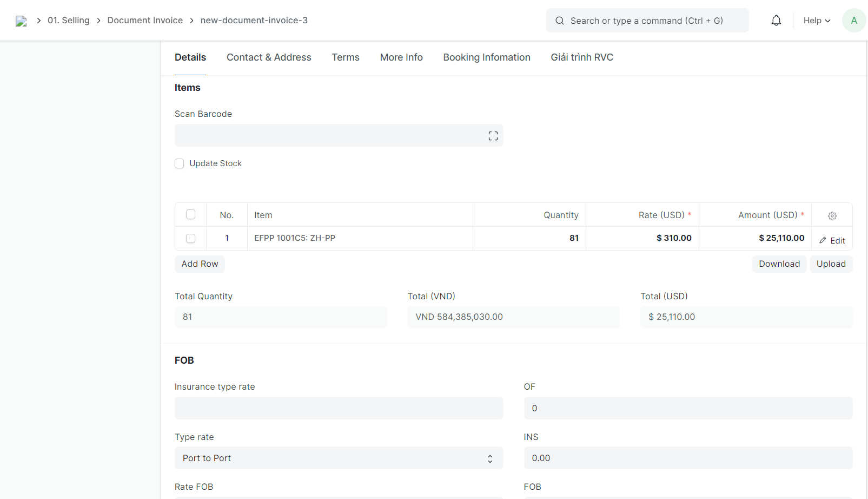
Task: Switch to the Contact & Address tab
Action: click(269, 57)
